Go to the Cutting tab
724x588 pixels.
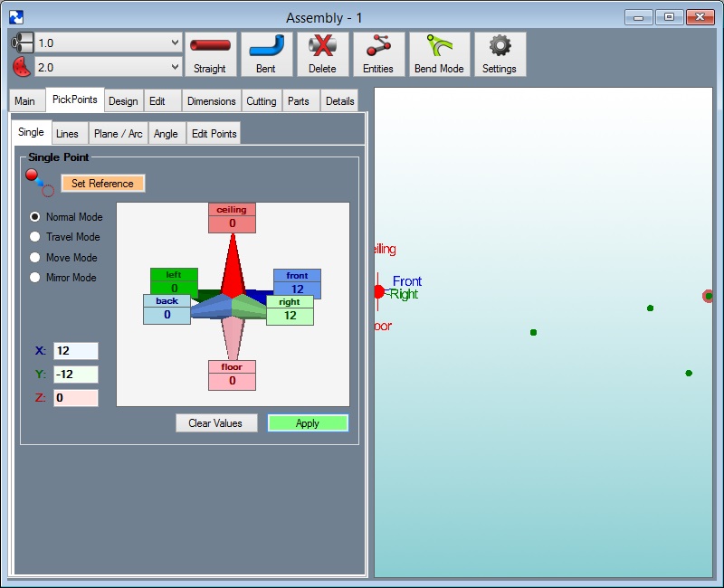262,101
